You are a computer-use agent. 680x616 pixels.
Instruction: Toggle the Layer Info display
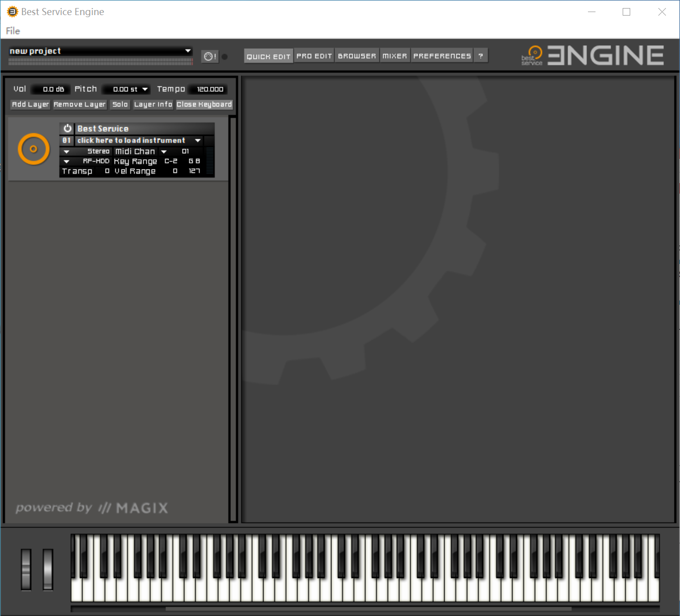click(x=153, y=105)
